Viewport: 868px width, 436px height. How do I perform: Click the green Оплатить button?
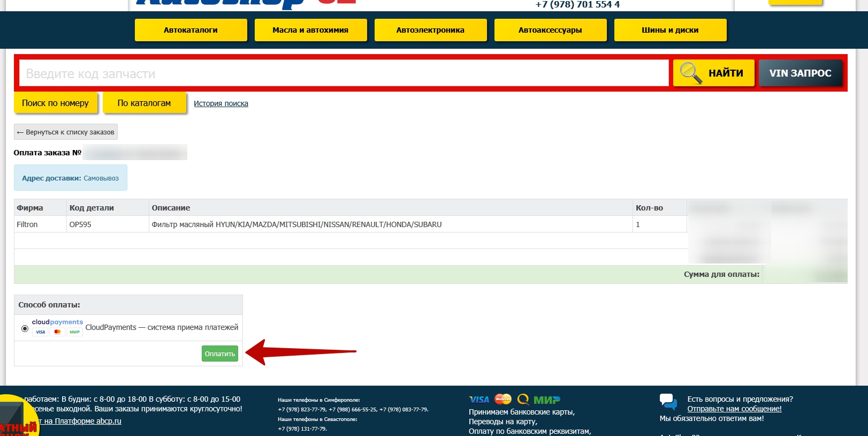(220, 354)
